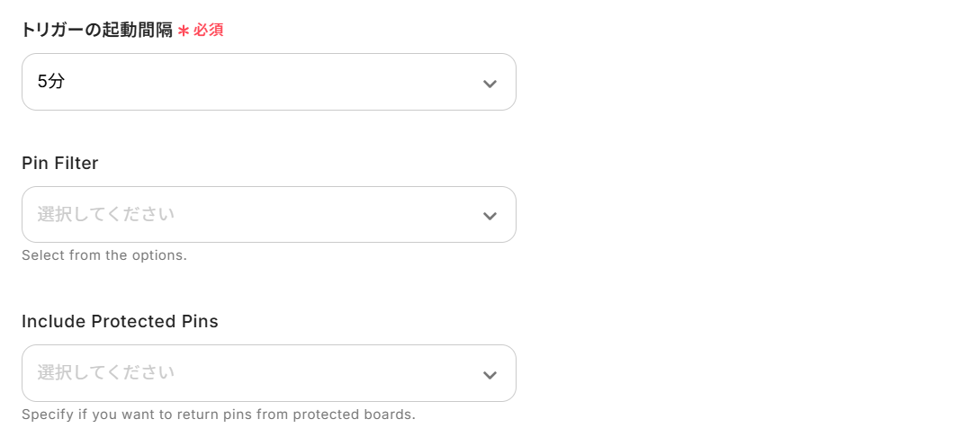Screen dimensions: 980x437
Task: Click placeholder text in Include Protected Pins
Action: (105, 372)
